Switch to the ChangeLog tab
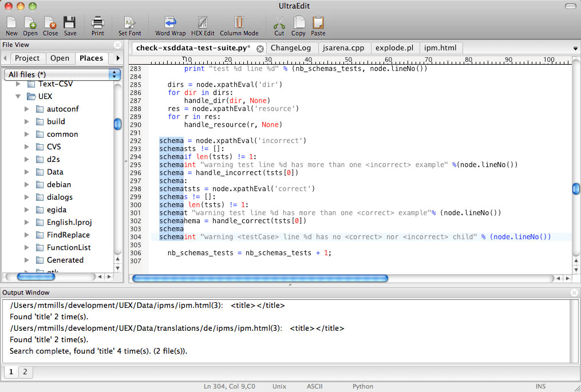The height and width of the screenshot is (392, 581). (x=291, y=48)
